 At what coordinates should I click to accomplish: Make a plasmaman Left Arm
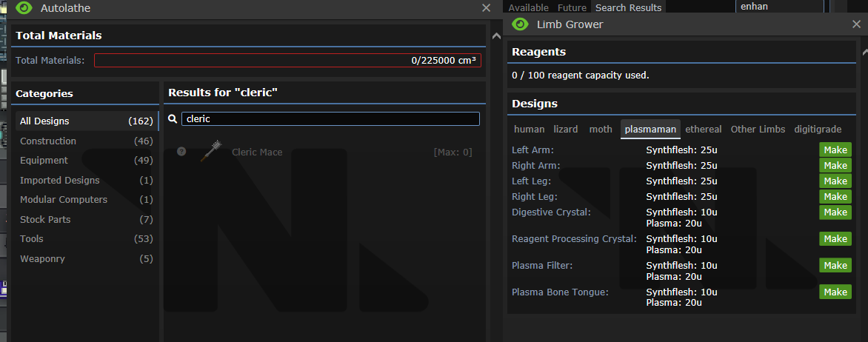(x=835, y=150)
